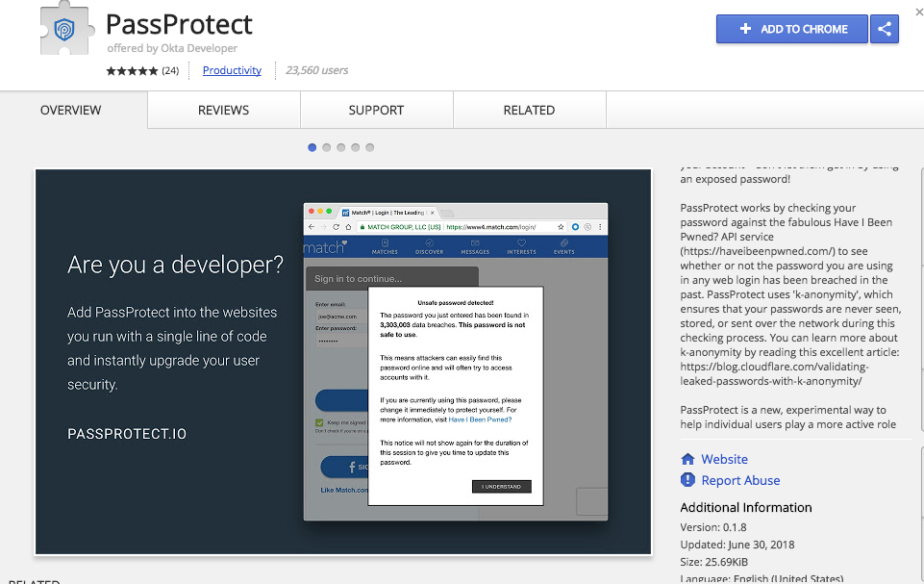This screenshot has width=924, height=584.
Task: Open the Website link
Action: pos(724,459)
